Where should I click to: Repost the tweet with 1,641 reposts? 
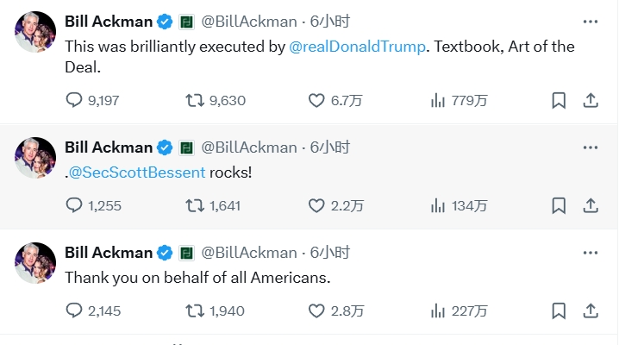(196, 205)
